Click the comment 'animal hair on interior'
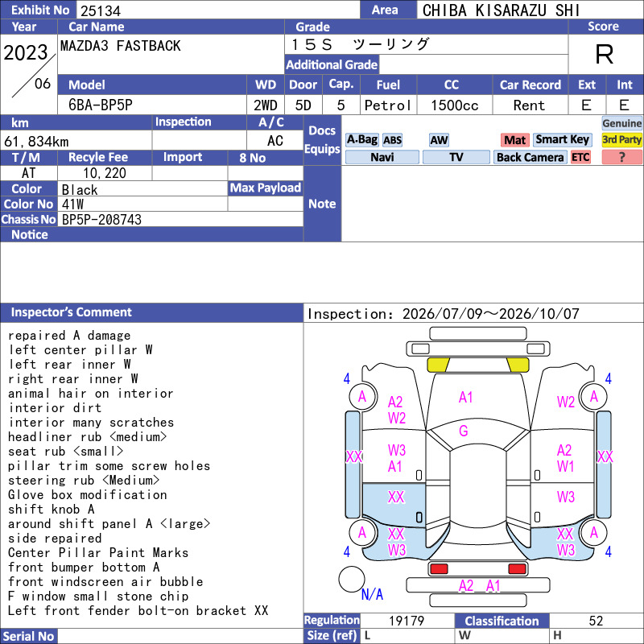 91,394
